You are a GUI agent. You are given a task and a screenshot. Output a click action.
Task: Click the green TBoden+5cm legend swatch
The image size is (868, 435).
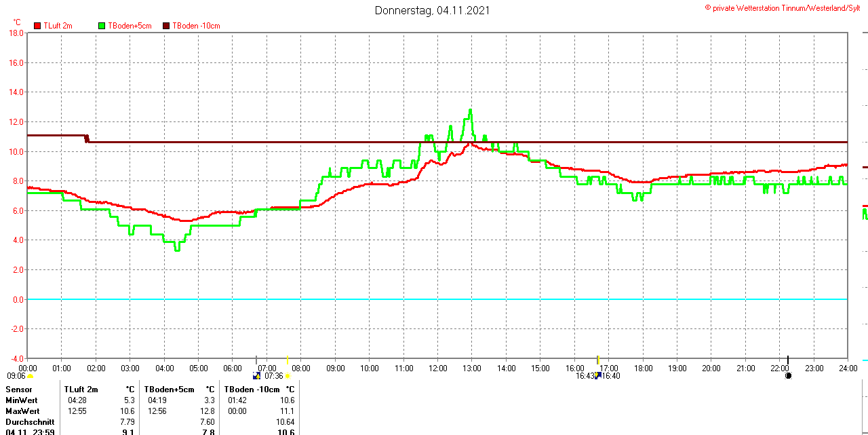tap(102, 26)
